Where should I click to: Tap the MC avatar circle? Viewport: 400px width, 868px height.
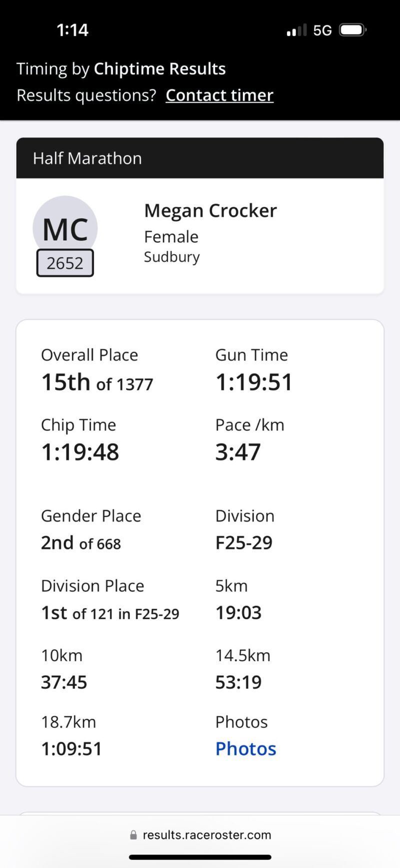click(x=65, y=225)
